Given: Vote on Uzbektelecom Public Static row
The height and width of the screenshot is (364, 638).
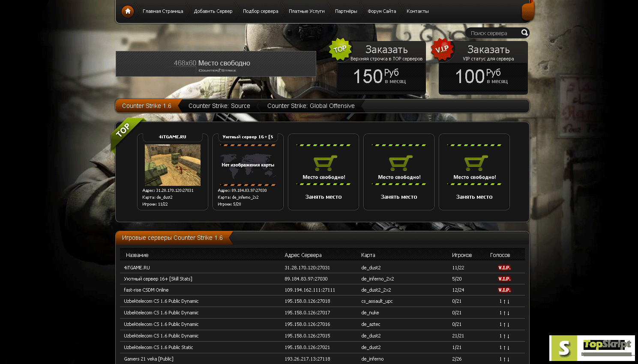Looking at the screenshot, I should click(504, 347).
